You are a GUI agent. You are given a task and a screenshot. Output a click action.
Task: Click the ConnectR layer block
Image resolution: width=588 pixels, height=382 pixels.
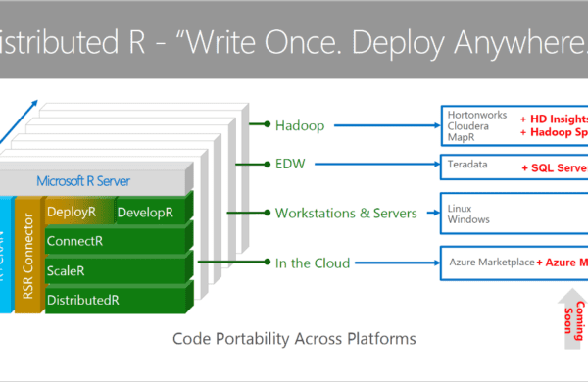tap(115, 241)
